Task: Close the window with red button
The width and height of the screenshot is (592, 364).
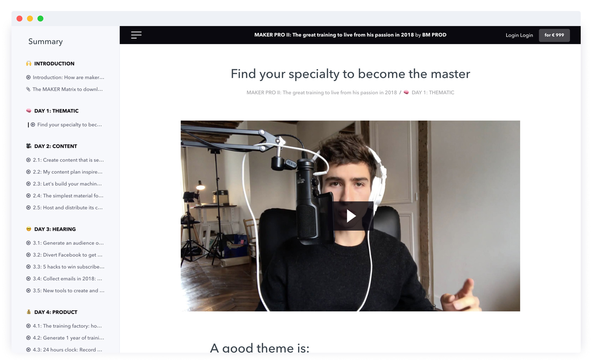Action: [x=19, y=19]
